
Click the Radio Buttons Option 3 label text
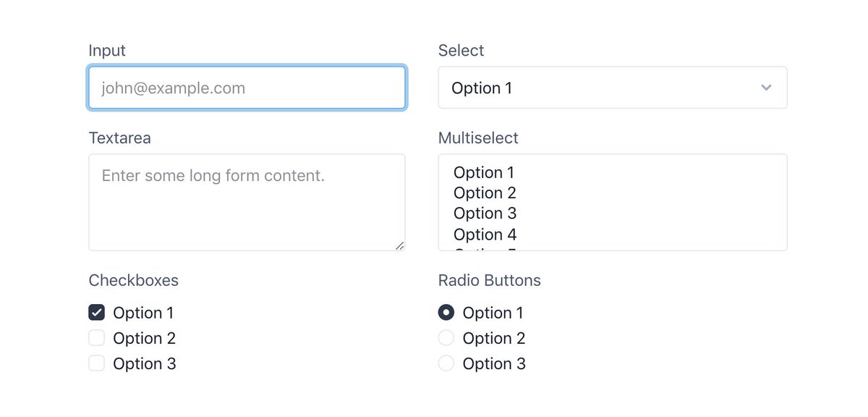(494, 363)
